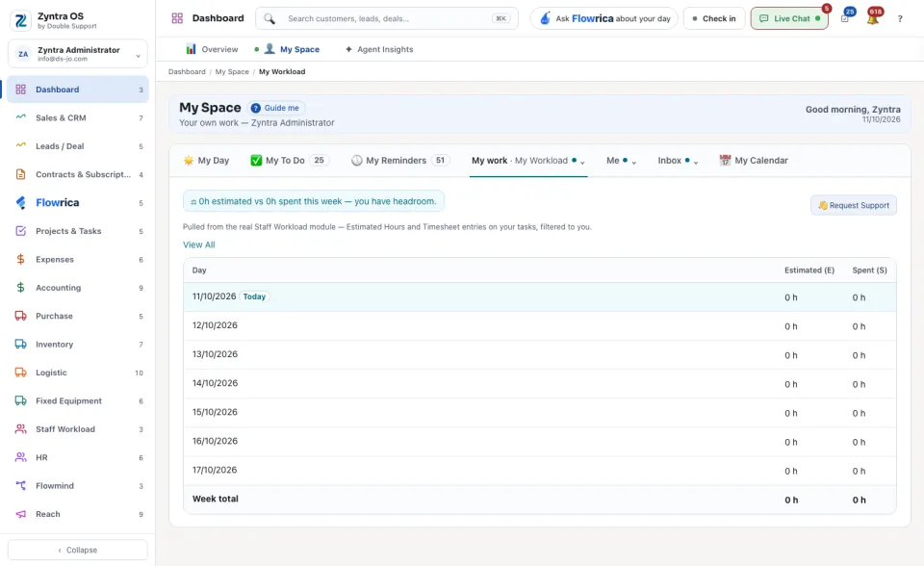Open Sales & CRM sidebar icon
Image resolution: width=924 pixels, height=566 pixels.
click(x=20, y=117)
